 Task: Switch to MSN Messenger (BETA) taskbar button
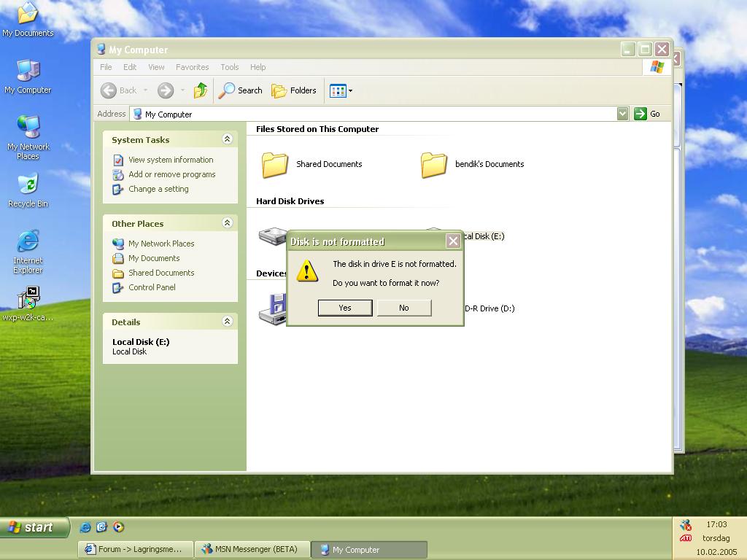tap(252, 550)
